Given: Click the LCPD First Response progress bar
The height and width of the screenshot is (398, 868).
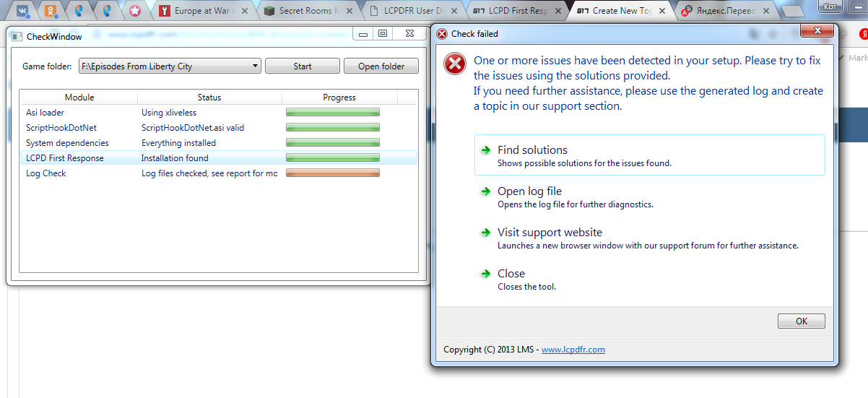Looking at the screenshot, I should click(333, 157).
